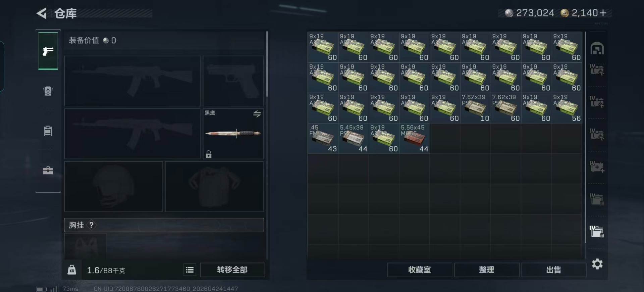Select the briefcase sidebar tab

coord(48,170)
